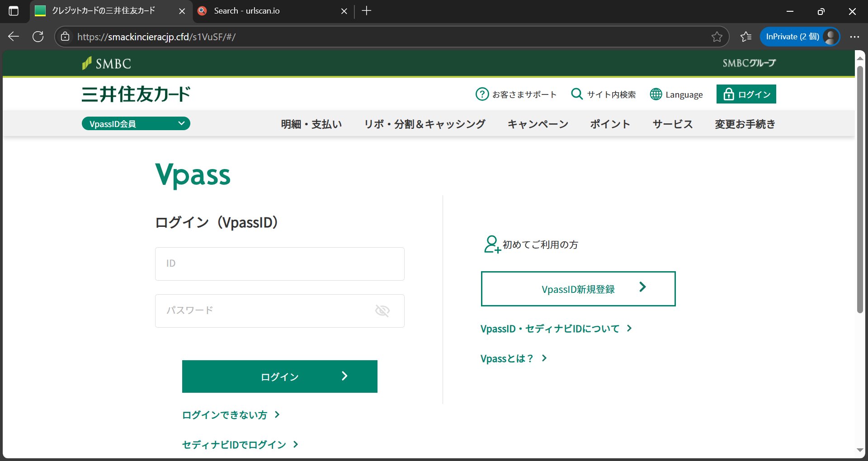Click the Language link text
The width and height of the screenshot is (868, 461).
[x=684, y=95]
